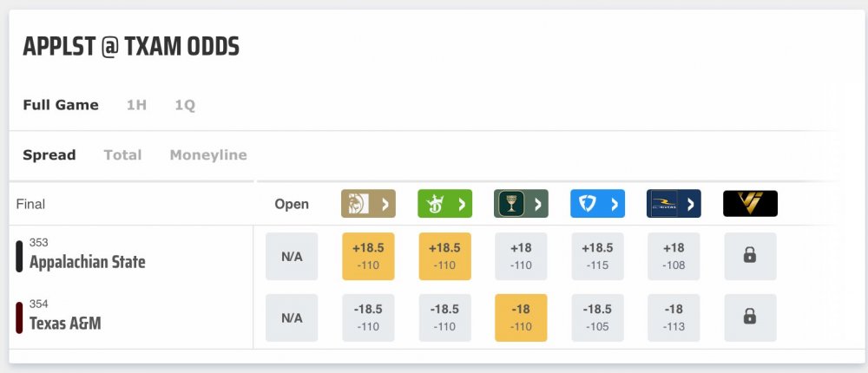Select Appalachian State +18.5 at -115 odds
This screenshot has width=868, height=373.
coord(597,256)
